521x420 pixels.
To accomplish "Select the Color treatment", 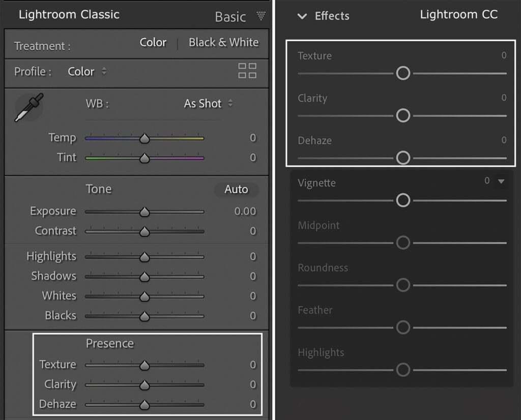I will (x=153, y=43).
